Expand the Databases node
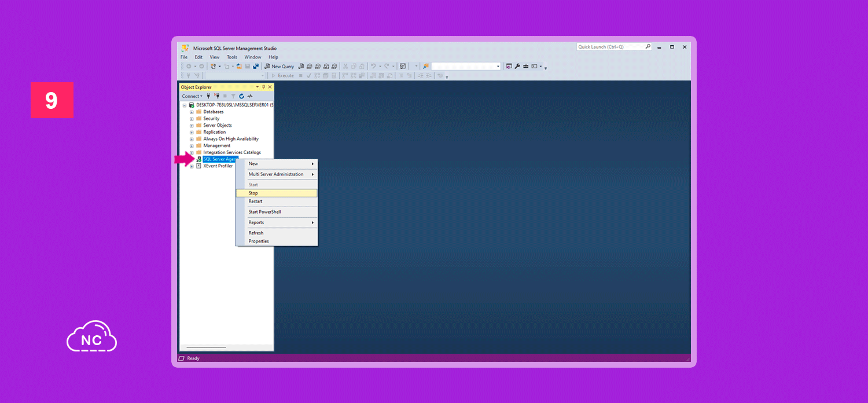 192,112
